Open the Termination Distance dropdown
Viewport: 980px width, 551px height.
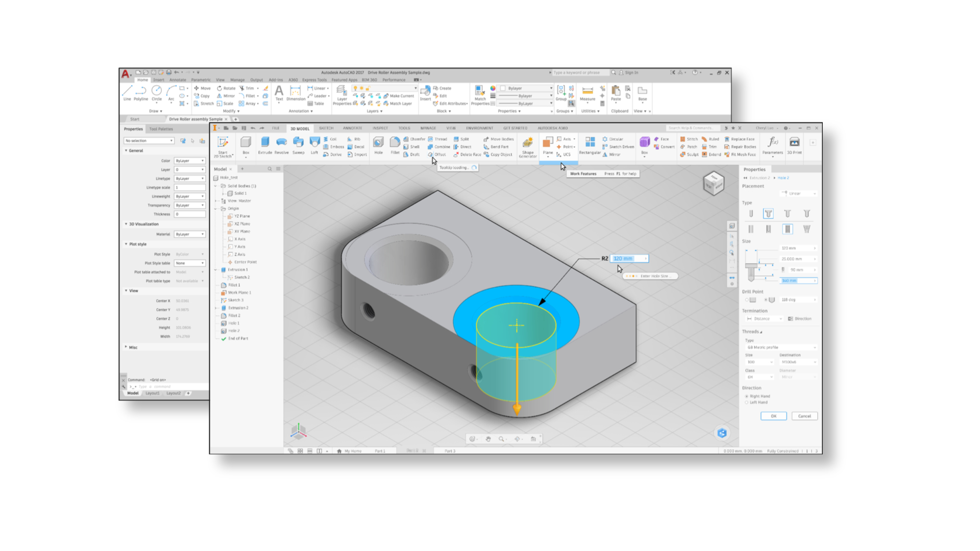764,319
